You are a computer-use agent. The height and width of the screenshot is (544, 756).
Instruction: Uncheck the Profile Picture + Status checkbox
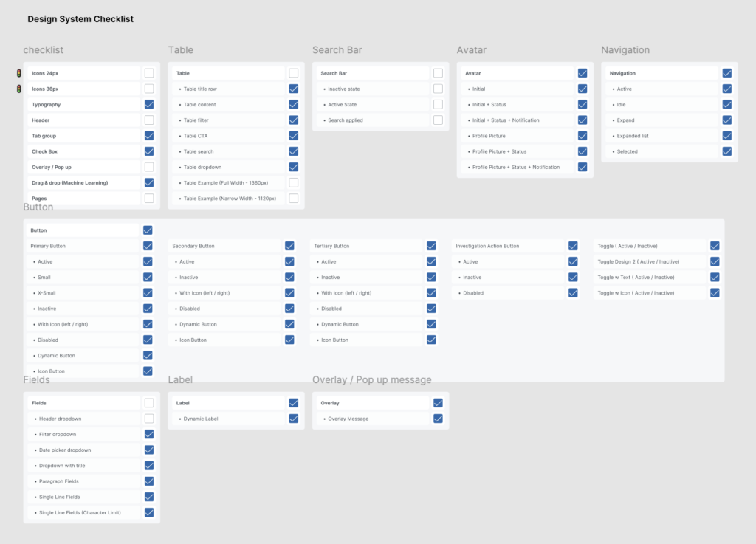click(x=583, y=151)
